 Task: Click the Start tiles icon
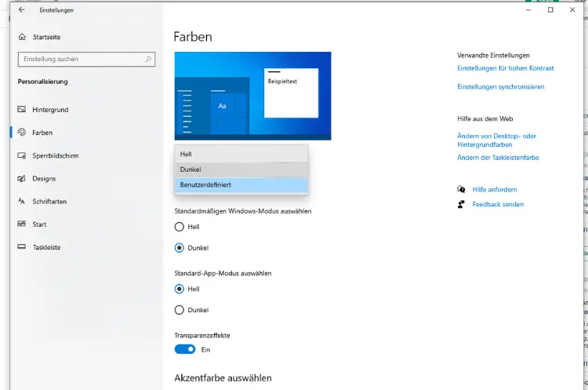(22, 224)
